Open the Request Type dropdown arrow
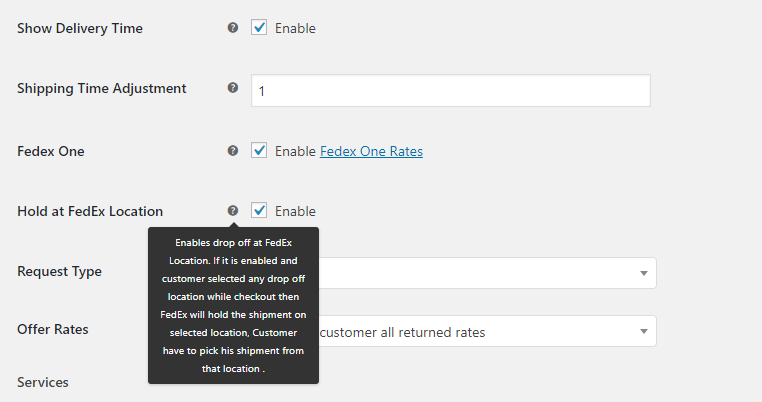This screenshot has height=402, width=762. [x=641, y=273]
